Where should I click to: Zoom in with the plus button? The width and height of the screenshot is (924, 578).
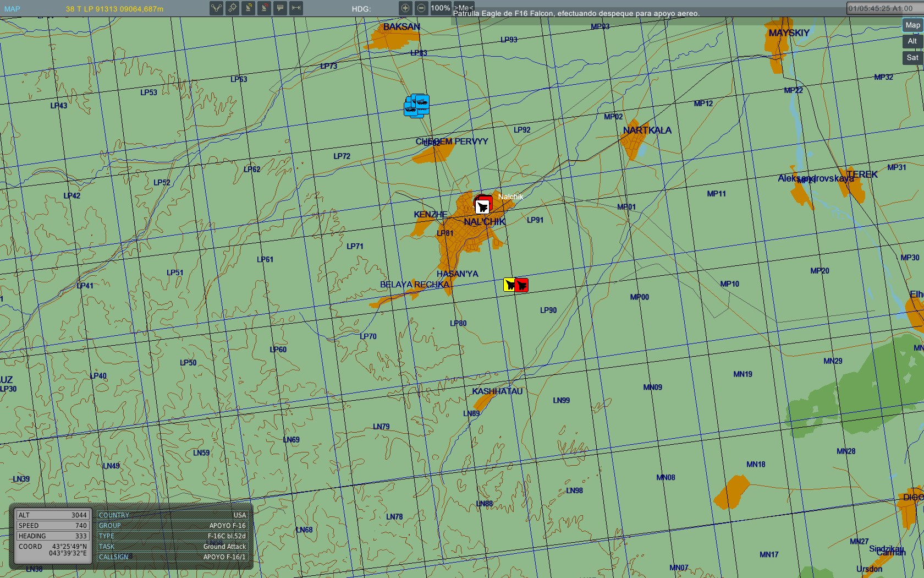405,8
